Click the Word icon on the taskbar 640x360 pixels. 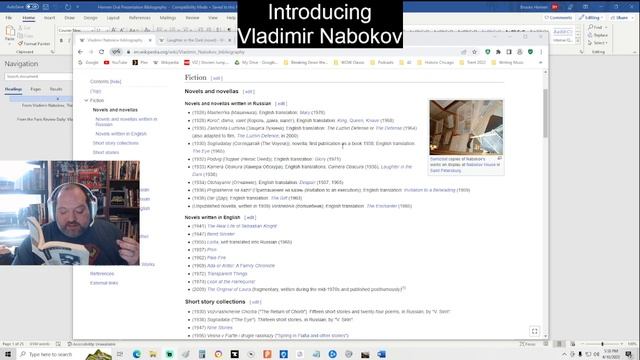[382, 354]
